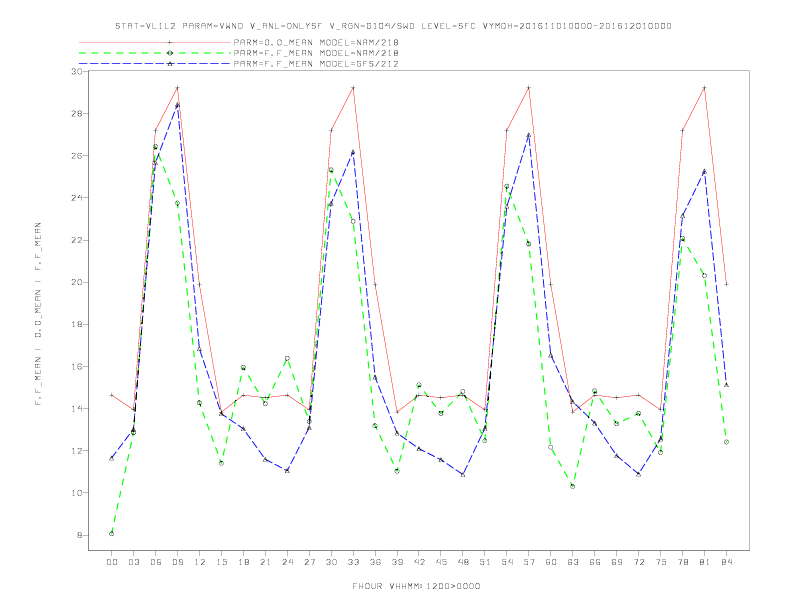Click x-axis tick label 45
This screenshot has width=792, height=612.
point(441,562)
